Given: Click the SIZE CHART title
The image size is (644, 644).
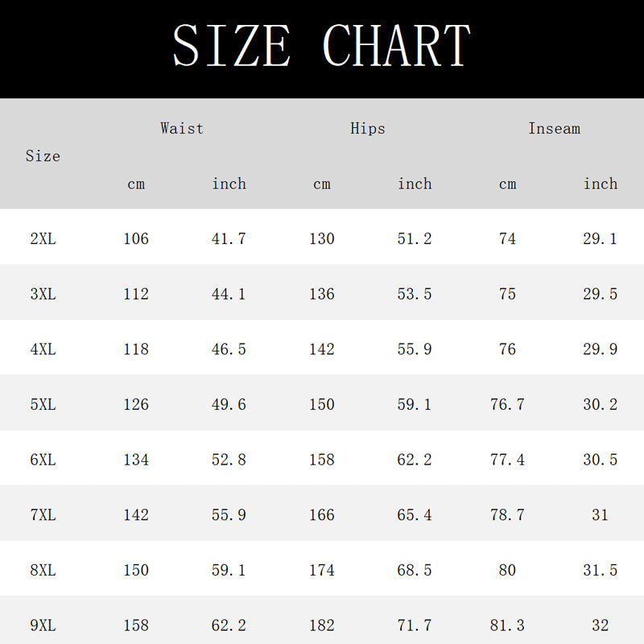Looking at the screenshot, I should coord(321,46).
